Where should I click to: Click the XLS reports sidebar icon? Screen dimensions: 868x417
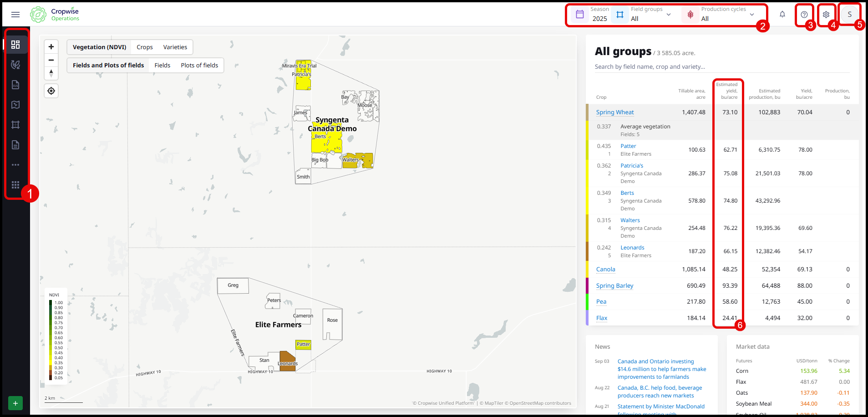pyautogui.click(x=15, y=85)
